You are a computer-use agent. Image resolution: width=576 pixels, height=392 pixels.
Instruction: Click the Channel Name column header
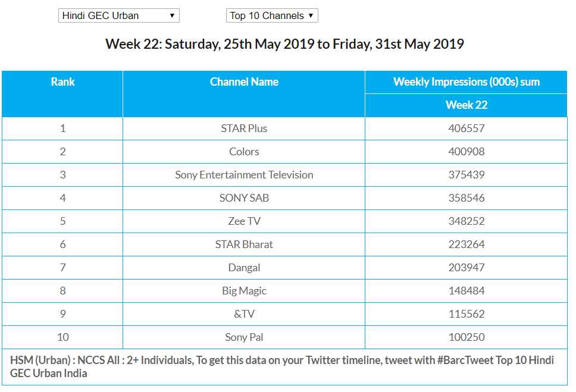tap(244, 82)
